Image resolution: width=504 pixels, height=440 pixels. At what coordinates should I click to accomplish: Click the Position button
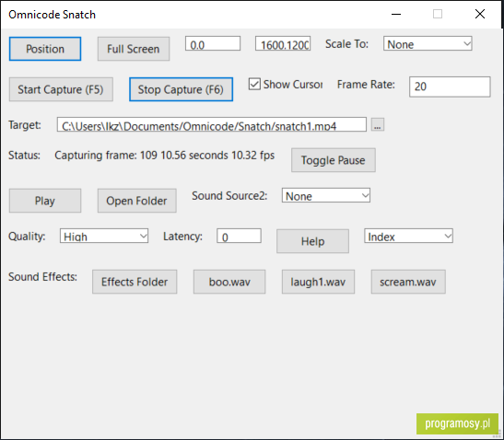click(x=45, y=49)
